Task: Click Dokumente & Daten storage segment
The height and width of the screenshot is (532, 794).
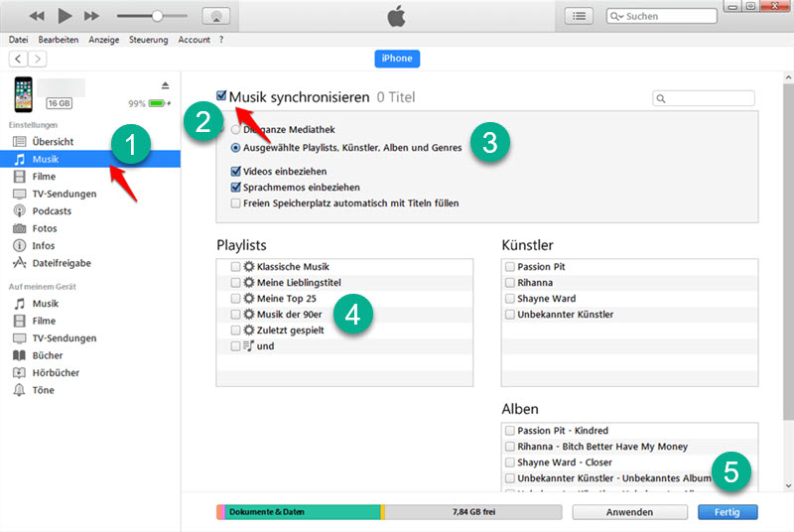Action: point(303,512)
